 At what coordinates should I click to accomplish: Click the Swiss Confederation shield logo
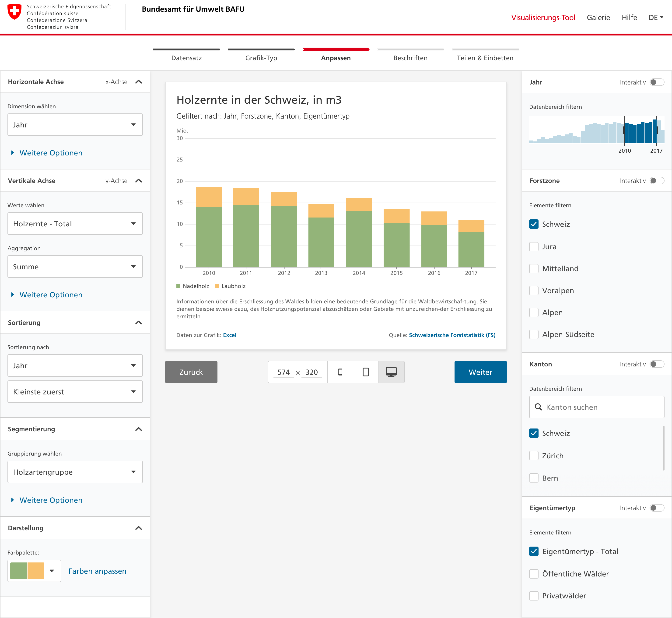14,12
